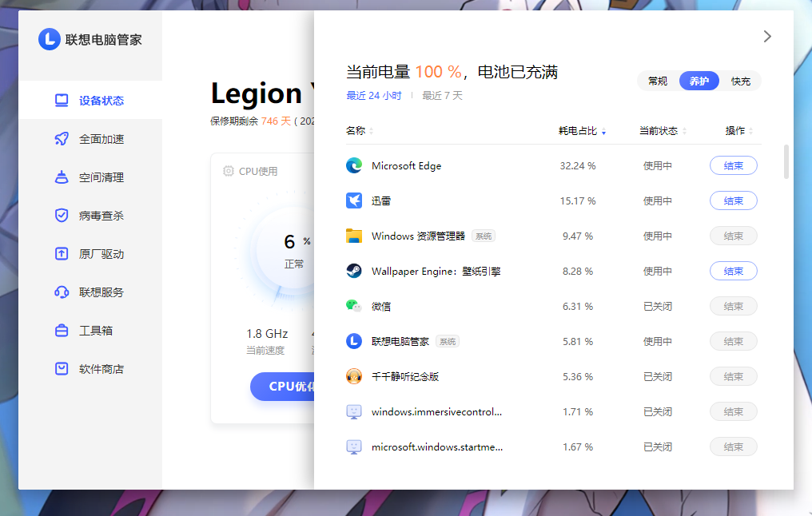The height and width of the screenshot is (516, 812).
Task: Click the 设备状态 laptop icon
Action: [62, 101]
